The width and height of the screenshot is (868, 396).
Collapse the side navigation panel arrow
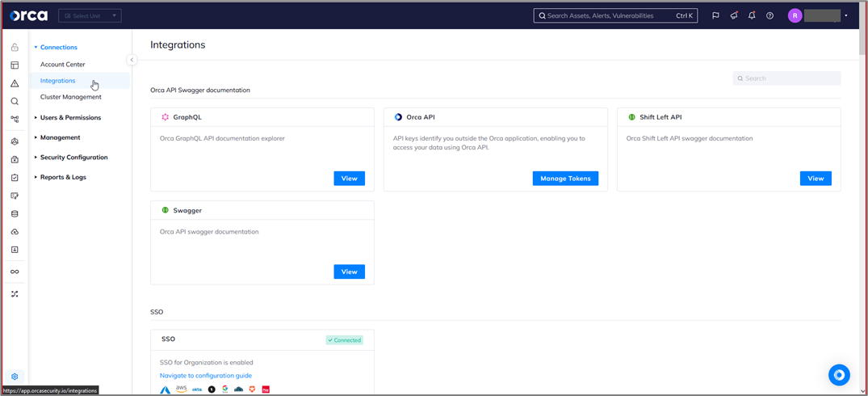pyautogui.click(x=132, y=60)
